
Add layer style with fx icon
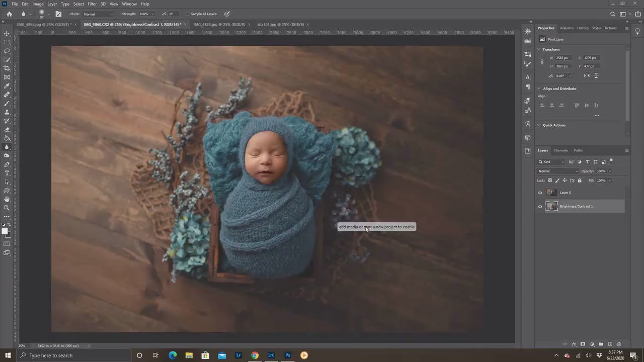[574, 344]
